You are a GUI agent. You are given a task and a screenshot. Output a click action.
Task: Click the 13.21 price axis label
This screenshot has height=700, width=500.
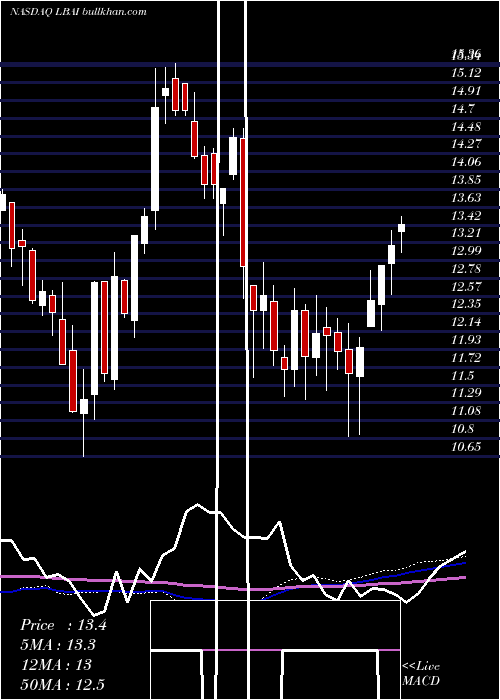(466, 233)
